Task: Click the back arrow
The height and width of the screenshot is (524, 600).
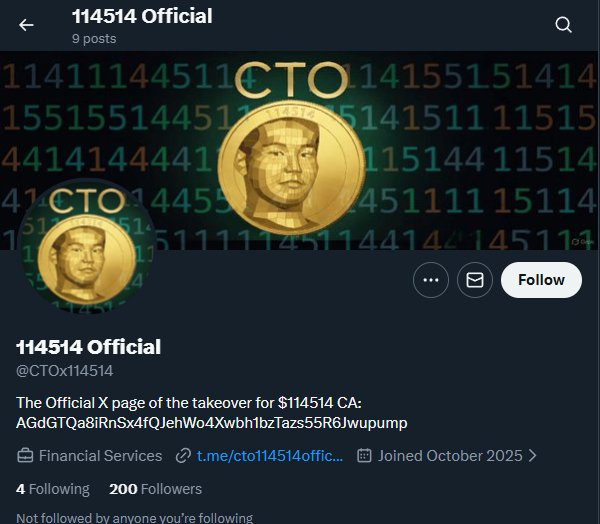Action: [26, 25]
